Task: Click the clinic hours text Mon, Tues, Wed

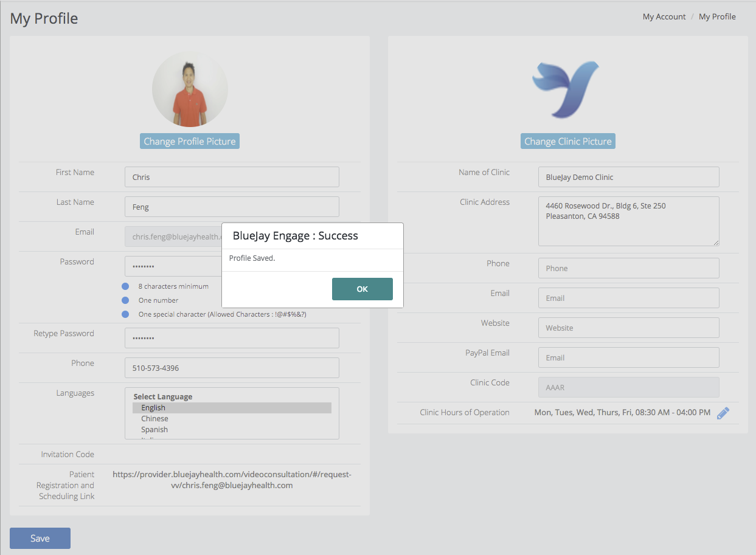Action: [622, 412]
